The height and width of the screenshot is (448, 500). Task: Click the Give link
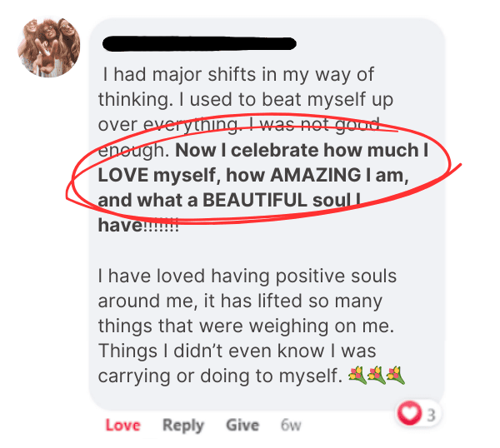pos(242,426)
